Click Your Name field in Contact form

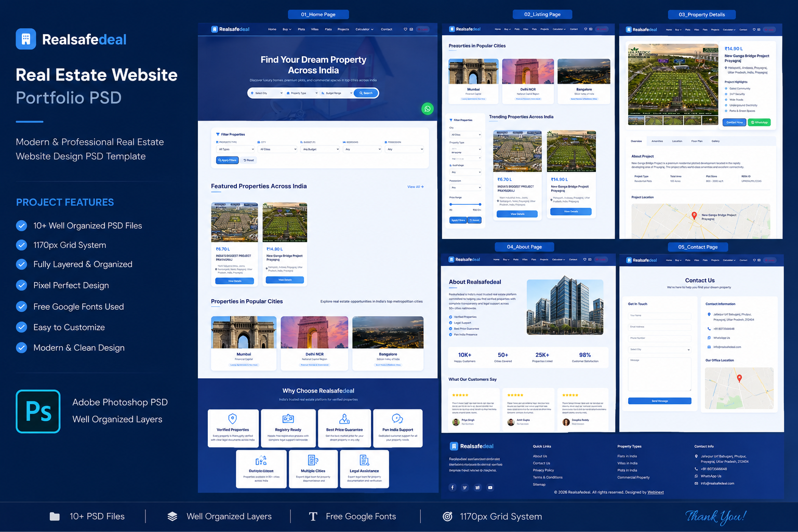coord(660,315)
